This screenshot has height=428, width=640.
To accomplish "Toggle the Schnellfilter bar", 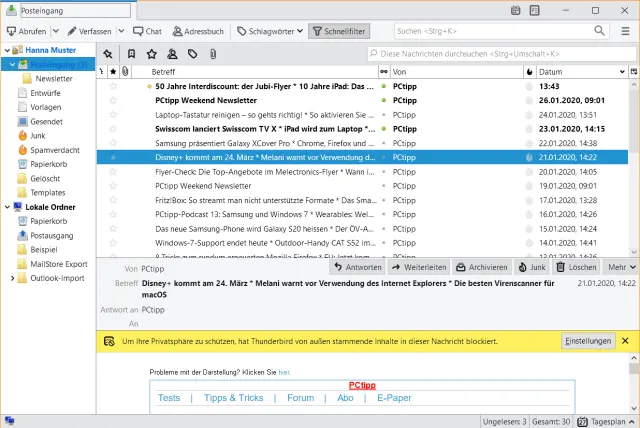I will pos(339,31).
